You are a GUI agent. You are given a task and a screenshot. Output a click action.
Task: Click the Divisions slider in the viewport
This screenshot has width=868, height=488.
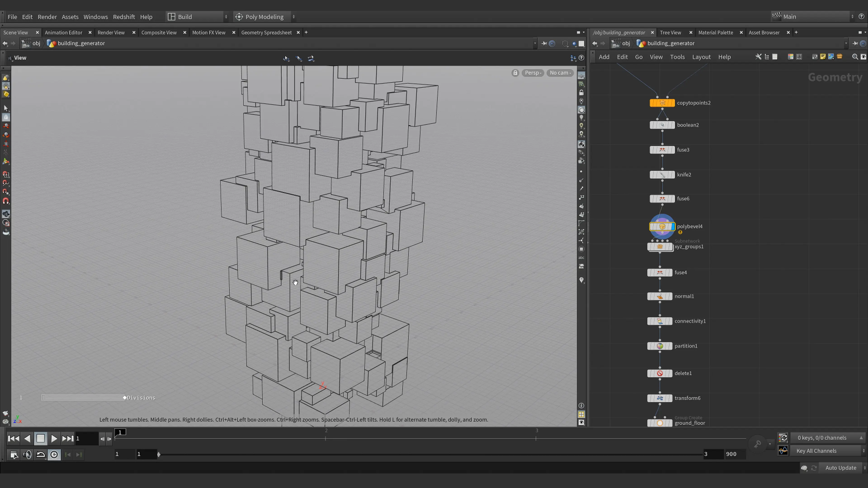[83, 398]
